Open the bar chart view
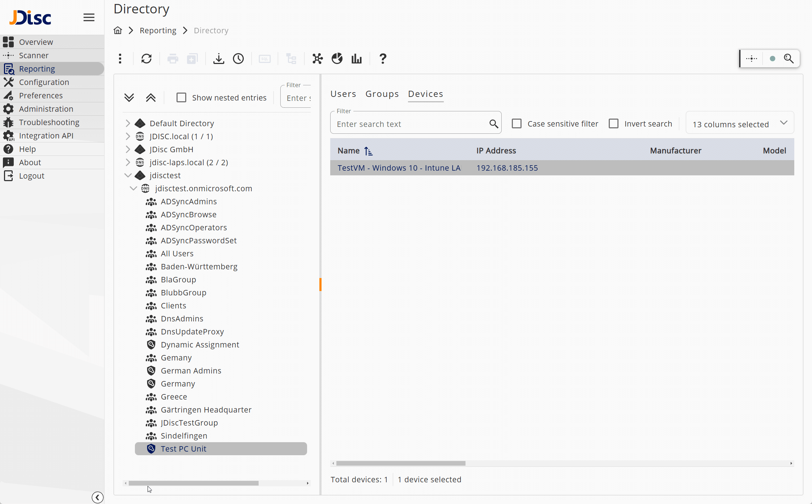The width and height of the screenshot is (812, 504). [x=356, y=59]
